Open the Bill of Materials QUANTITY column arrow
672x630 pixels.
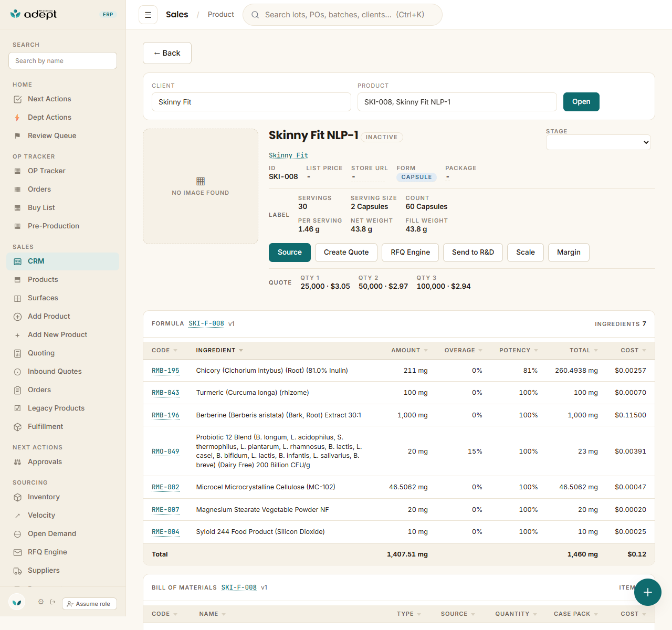pyautogui.click(x=535, y=614)
